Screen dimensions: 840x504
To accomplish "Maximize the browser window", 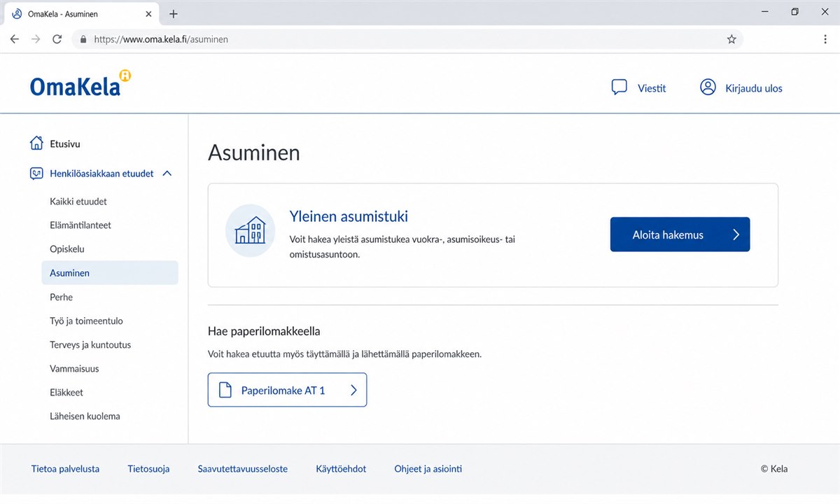I will pyautogui.click(x=794, y=12).
